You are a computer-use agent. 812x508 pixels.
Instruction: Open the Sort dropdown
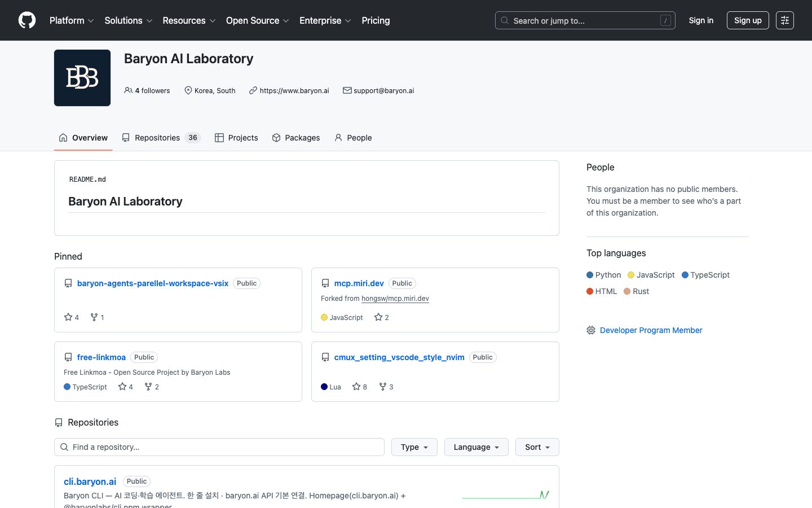click(x=537, y=447)
